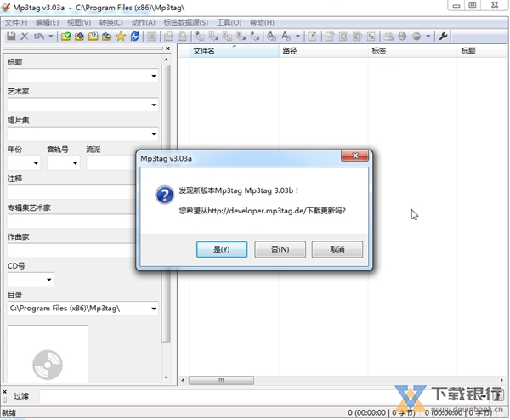
Task: Open Options via the wrench icon
Action: pos(444,36)
